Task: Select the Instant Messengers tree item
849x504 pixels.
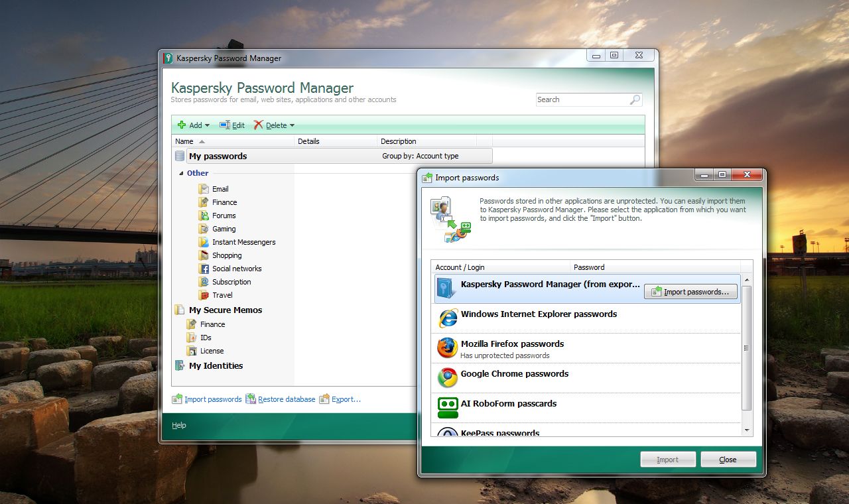Action: click(243, 242)
